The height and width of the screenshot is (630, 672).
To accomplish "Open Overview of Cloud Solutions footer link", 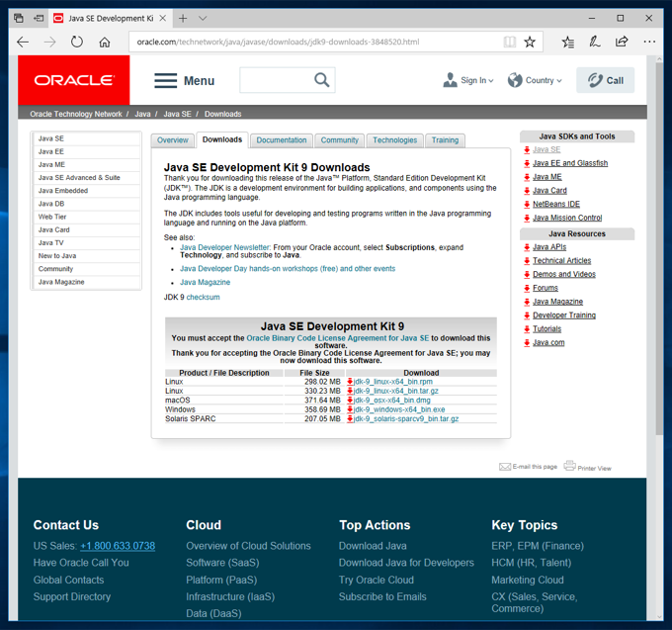I will 248,546.
